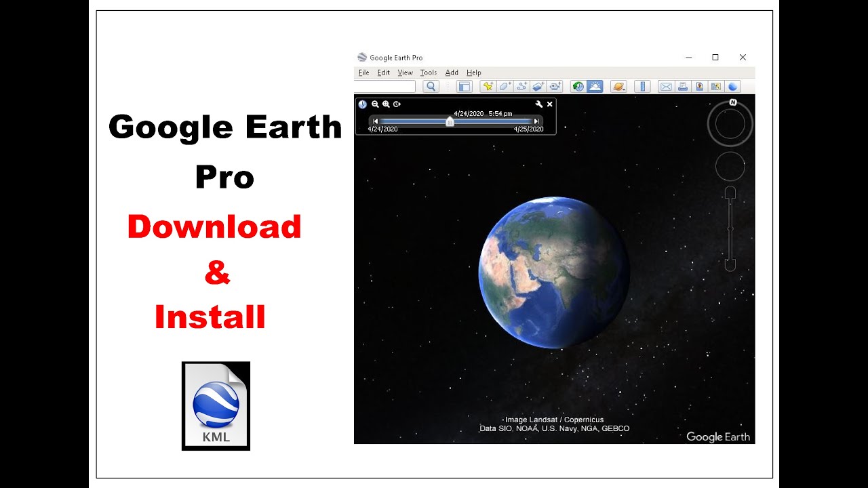868x488 pixels.
Task: Toggle the sidebar panel
Action: pyautogui.click(x=464, y=86)
